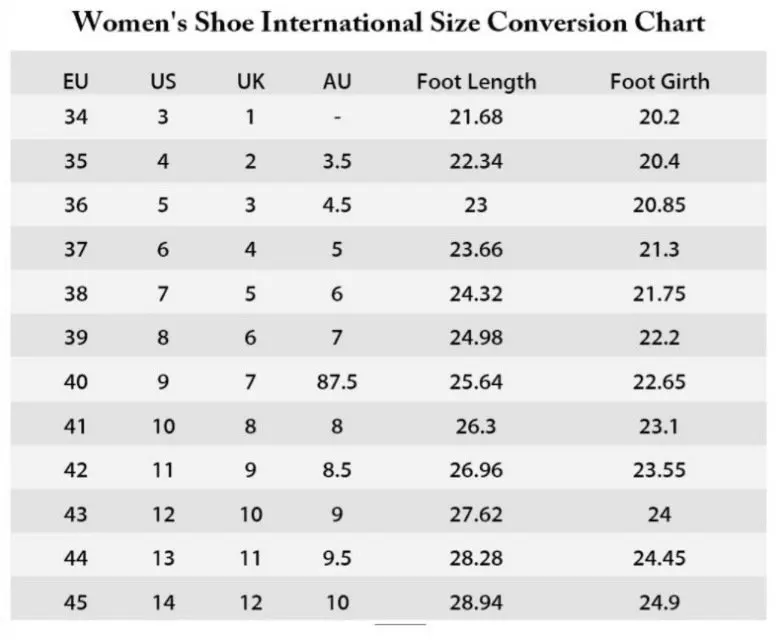
Task: Select EU size 38 cell
Action: [75, 293]
